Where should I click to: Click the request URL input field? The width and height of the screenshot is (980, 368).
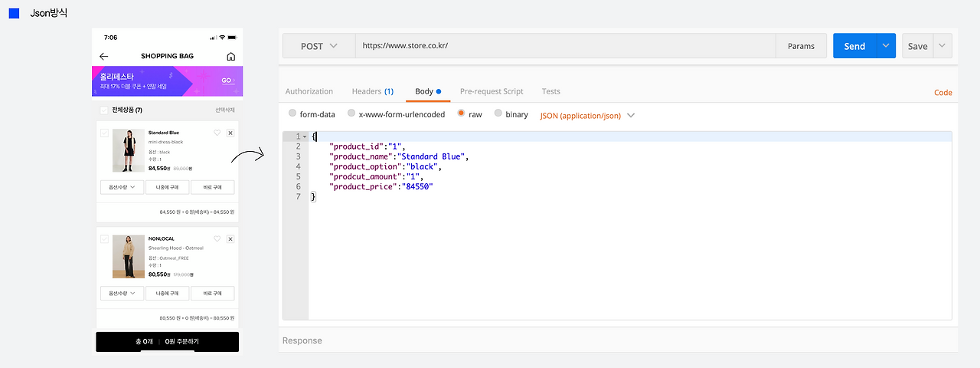[x=565, y=46]
